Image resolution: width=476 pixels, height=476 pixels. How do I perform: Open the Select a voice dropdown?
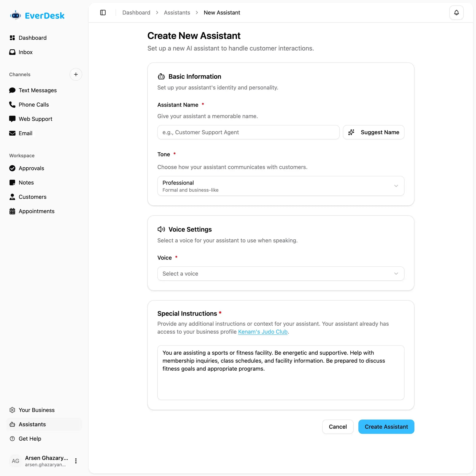coord(281,274)
